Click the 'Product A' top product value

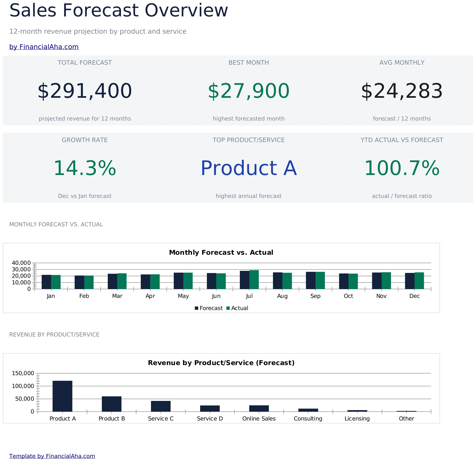(x=249, y=168)
